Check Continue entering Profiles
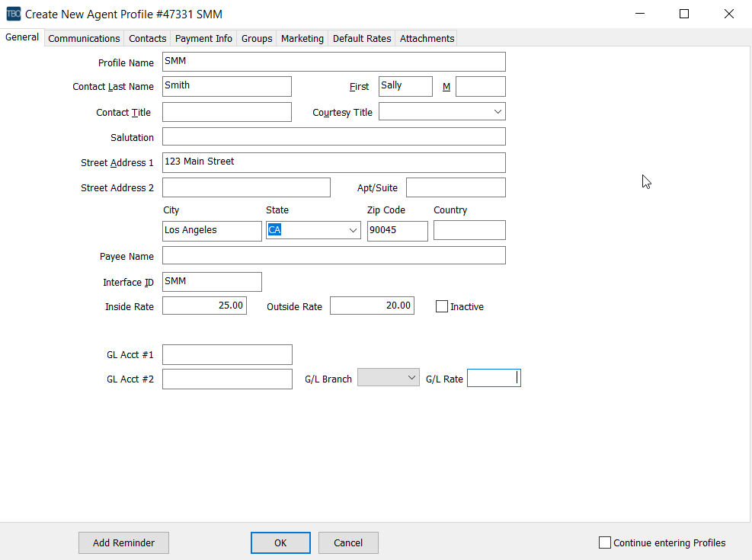This screenshot has height=560, width=752. point(605,542)
